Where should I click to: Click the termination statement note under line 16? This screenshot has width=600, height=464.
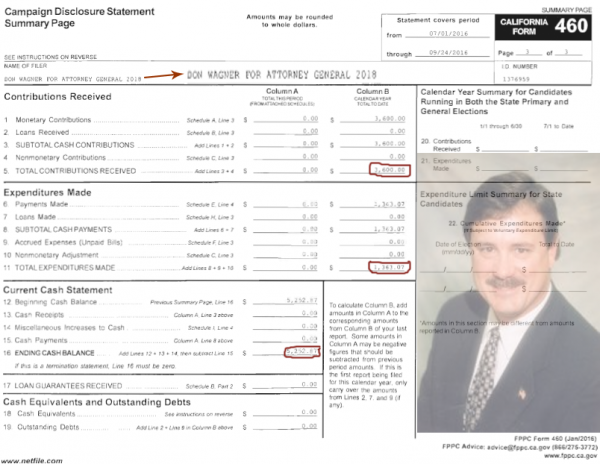pyautogui.click(x=95, y=366)
